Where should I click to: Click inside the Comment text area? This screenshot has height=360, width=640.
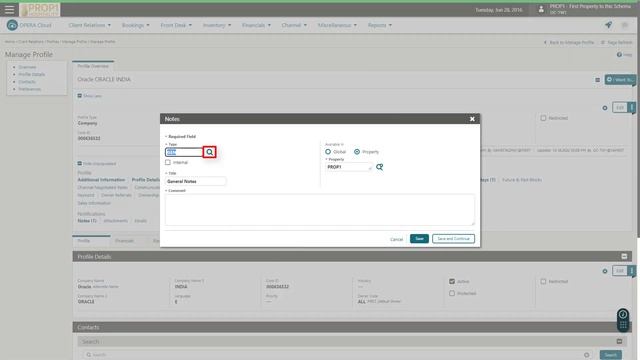(x=320, y=209)
